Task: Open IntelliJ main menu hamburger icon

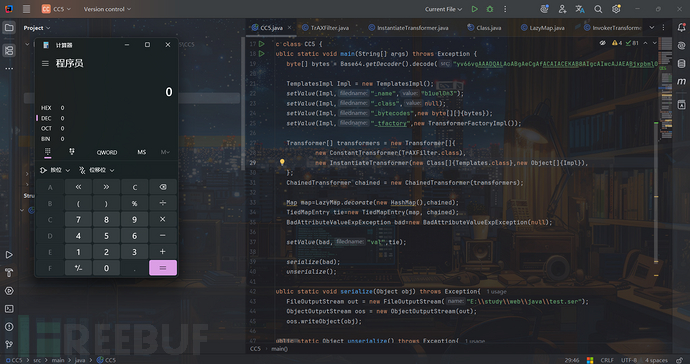Action: (26, 9)
